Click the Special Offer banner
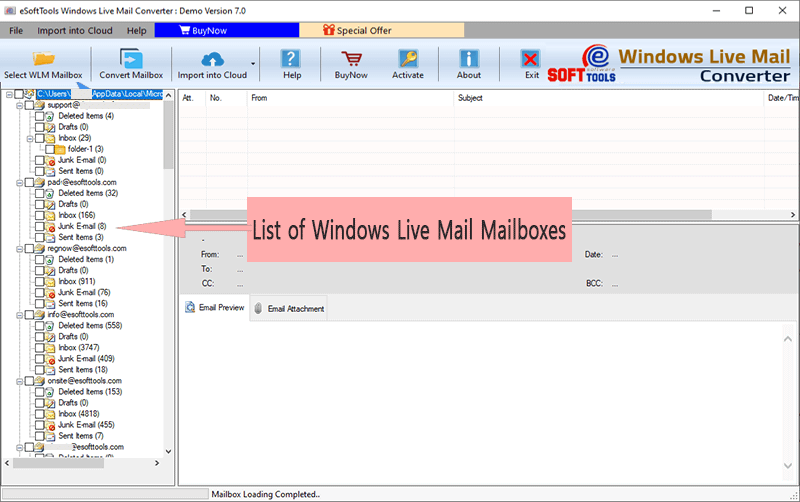 pyautogui.click(x=382, y=30)
